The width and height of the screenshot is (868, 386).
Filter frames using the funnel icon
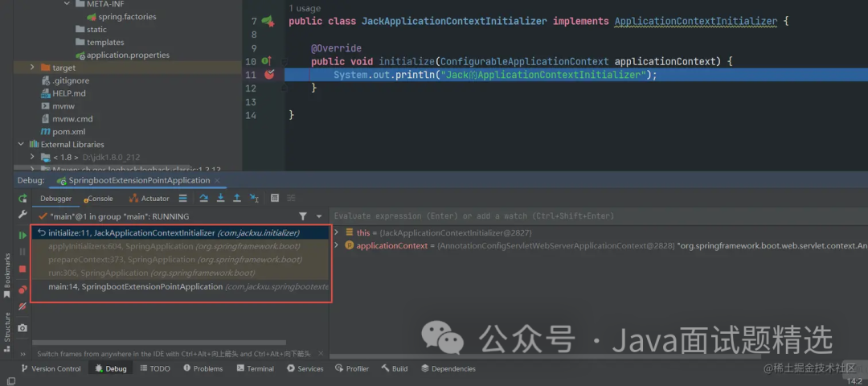coord(303,216)
